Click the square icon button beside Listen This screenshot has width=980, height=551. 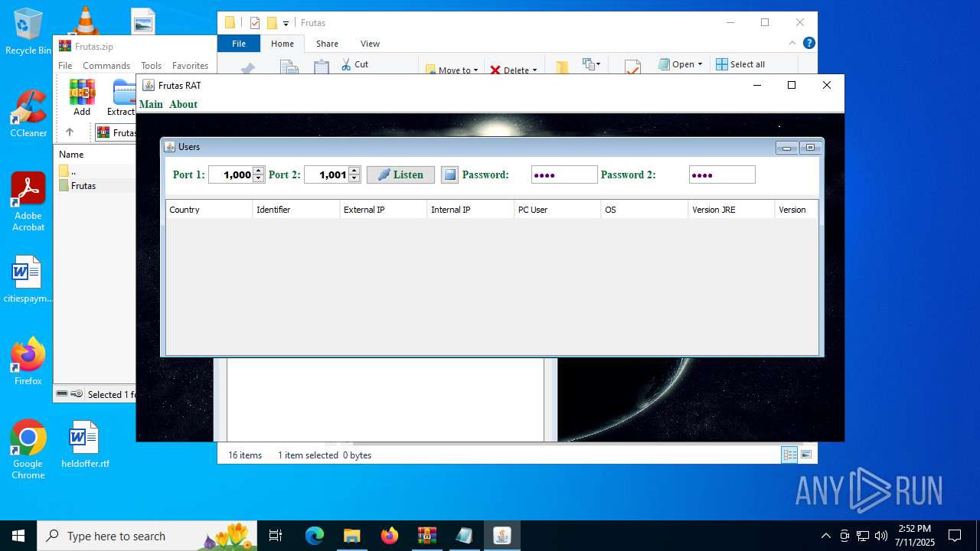coord(449,174)
